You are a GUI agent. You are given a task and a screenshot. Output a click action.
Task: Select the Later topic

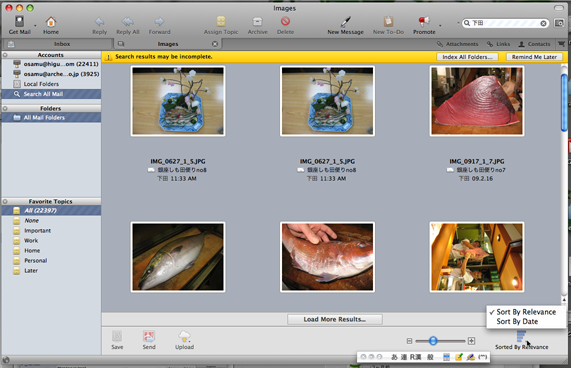(x=51, y=271)
